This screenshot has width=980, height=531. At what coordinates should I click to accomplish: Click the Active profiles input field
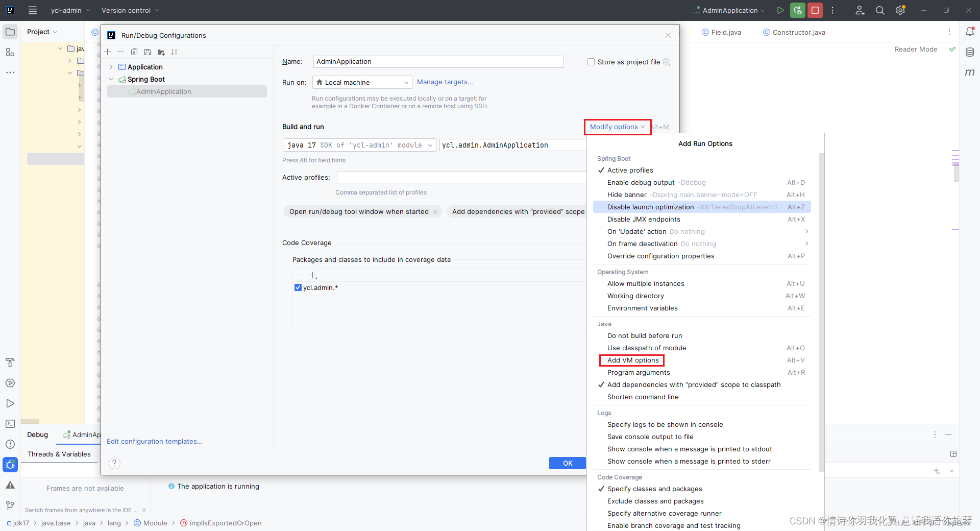pyautogui.click(x=461, y=178)
